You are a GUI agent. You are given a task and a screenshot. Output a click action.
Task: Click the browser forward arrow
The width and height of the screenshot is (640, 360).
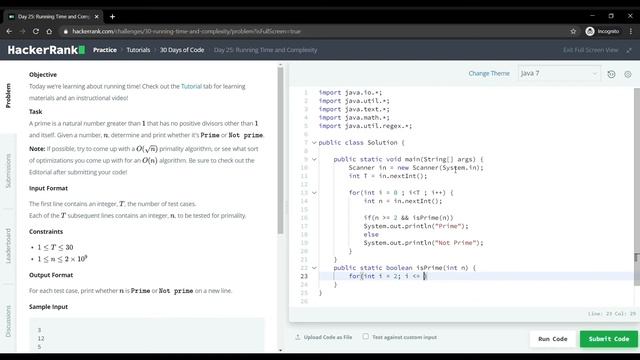tap(22, 31)
